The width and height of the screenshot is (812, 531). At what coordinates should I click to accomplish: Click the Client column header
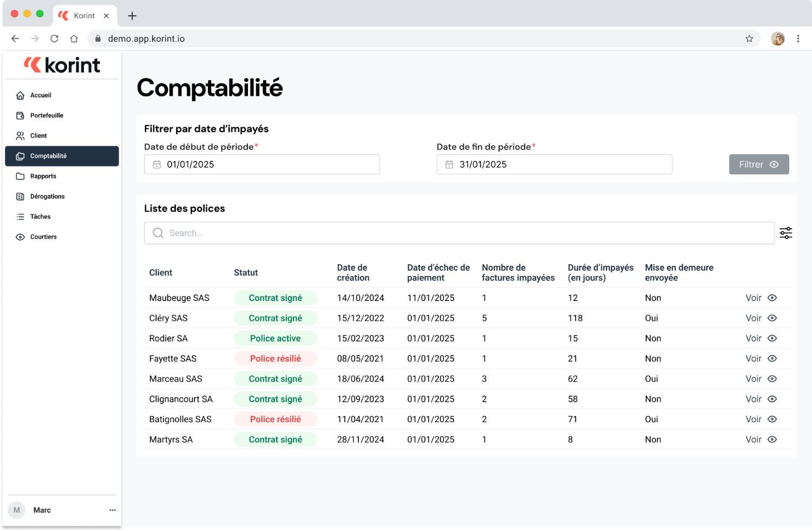pos(161,273)
